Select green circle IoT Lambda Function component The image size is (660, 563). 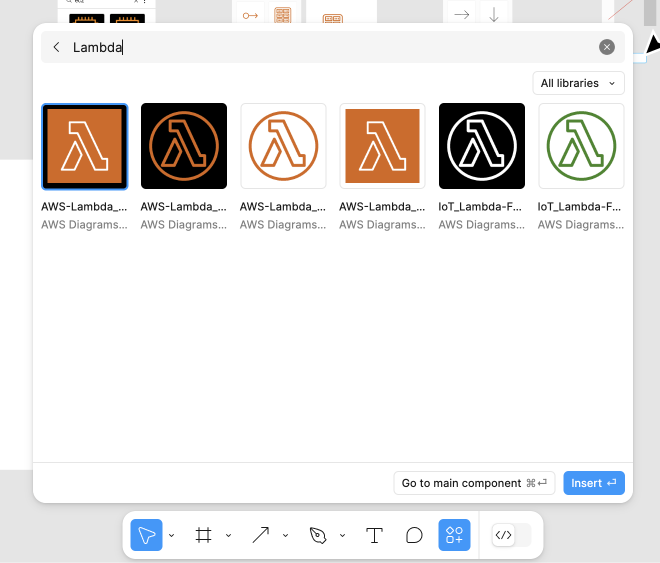[581, 146]
